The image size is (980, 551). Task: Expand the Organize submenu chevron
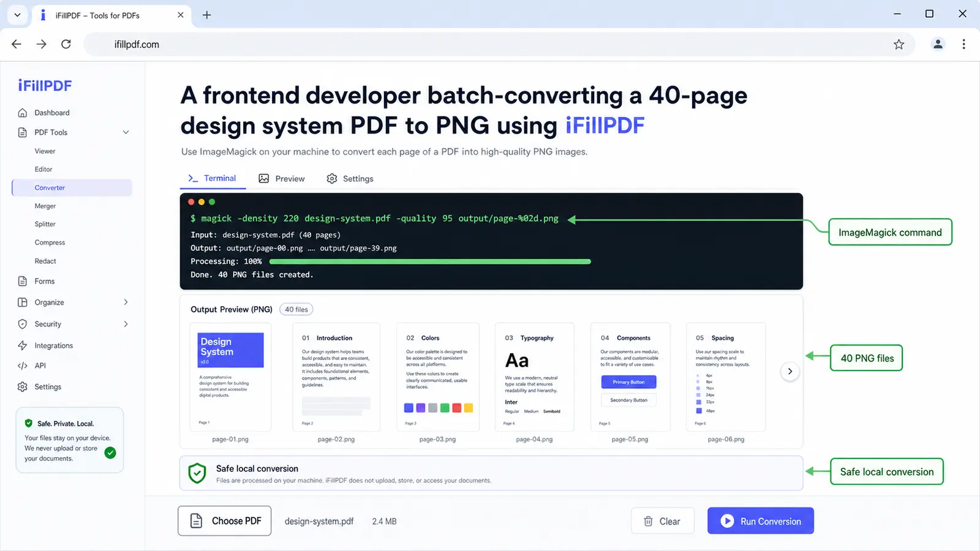click(126, 302)
